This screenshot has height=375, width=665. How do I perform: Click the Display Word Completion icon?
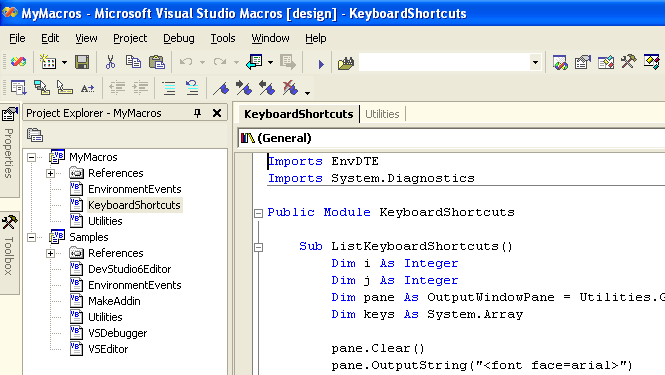click(87, 88)
